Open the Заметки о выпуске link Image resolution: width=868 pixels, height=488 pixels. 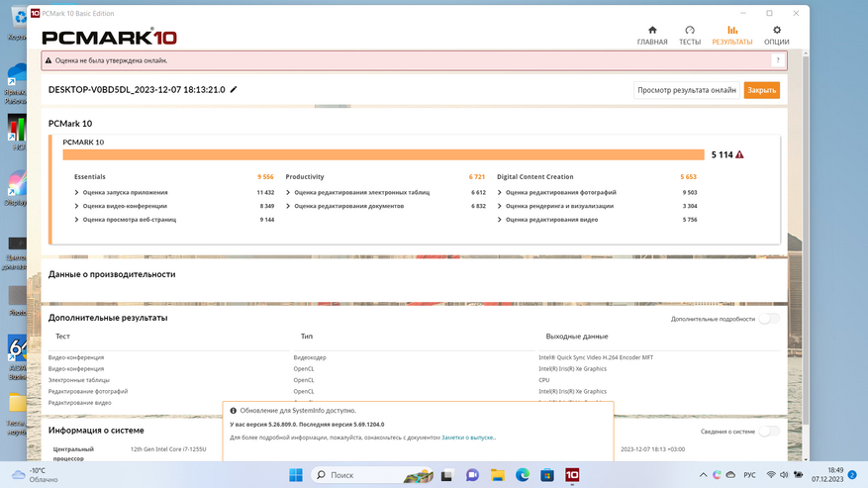point(468,438)
